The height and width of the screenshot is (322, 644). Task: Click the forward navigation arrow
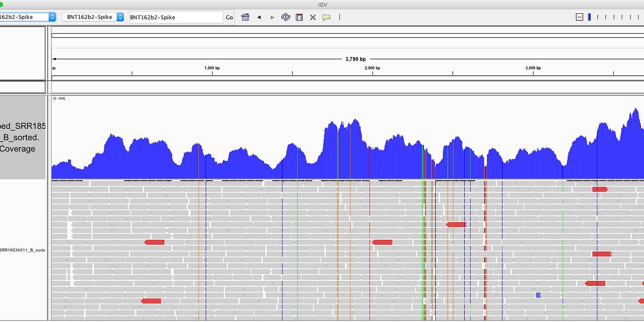[x=272, y=17]
